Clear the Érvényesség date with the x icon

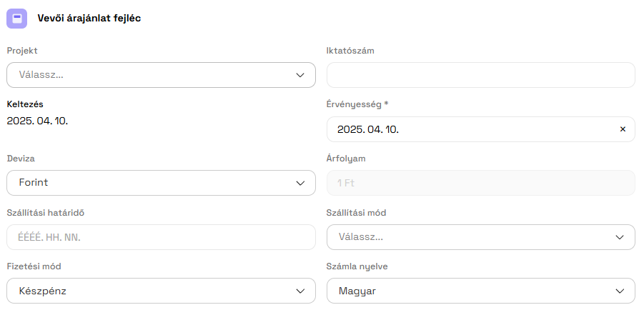pos(622,129)
